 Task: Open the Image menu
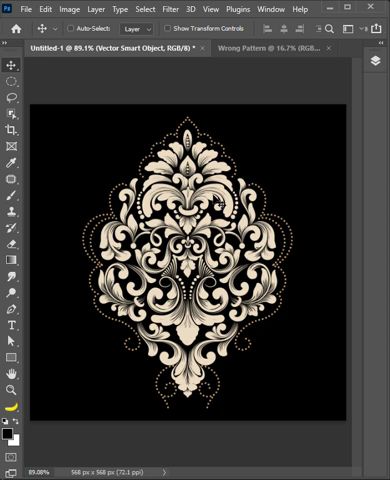click(69, 9)
